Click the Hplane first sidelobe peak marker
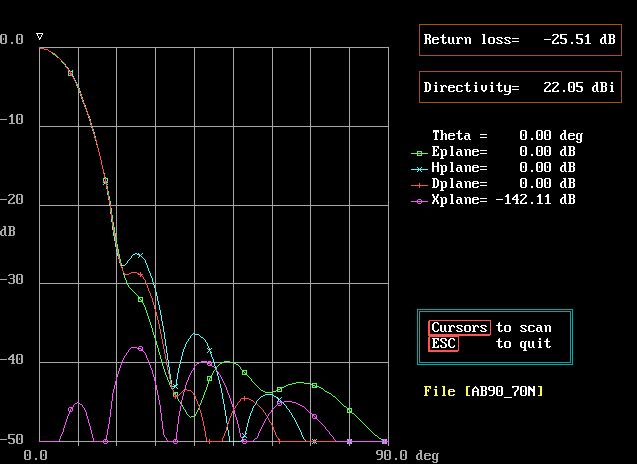The height and width of the screenshot is (464, 637). tap(140, 255)
